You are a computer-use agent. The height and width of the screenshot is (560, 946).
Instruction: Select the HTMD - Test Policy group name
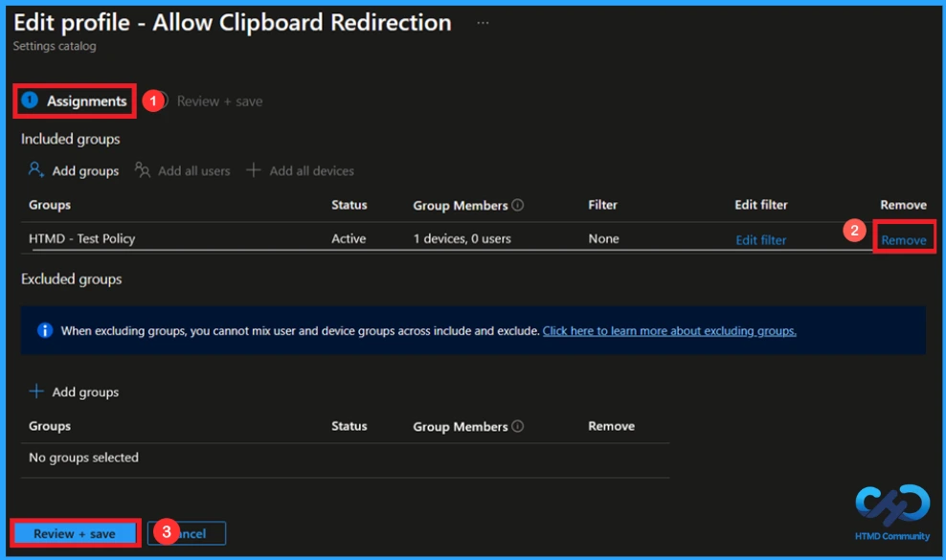point(82,238)
